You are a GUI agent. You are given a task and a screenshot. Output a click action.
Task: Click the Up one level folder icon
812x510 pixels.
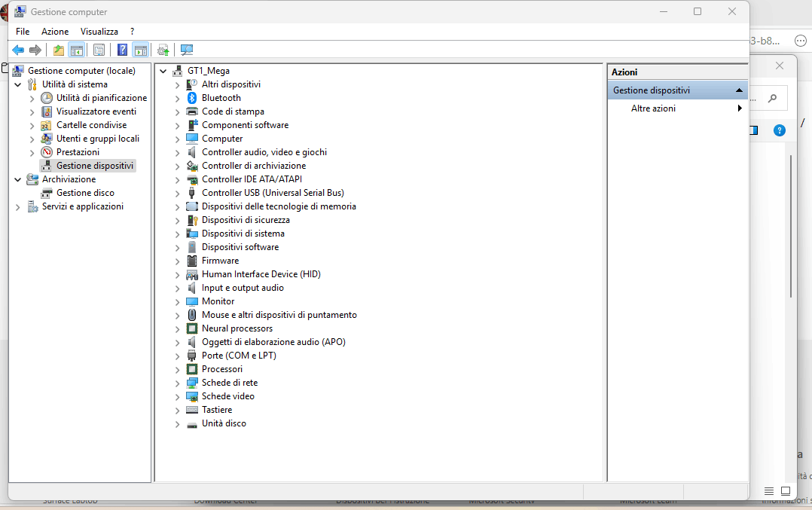[x=59, y=50]
